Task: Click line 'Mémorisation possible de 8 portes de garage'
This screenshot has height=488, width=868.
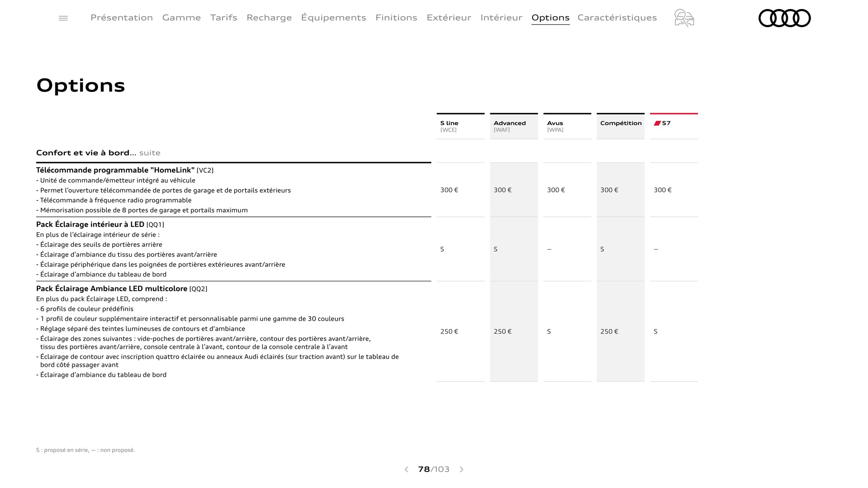Action: pyautogui.click(x=142, y=210)
